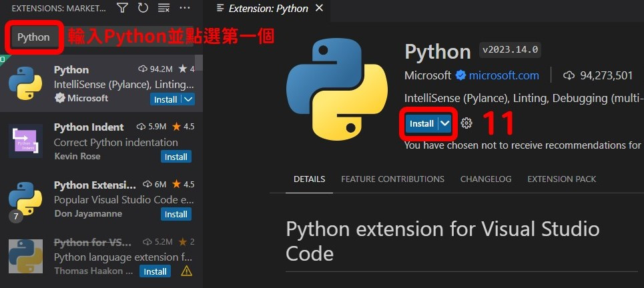
Task: Install Python extension from the list
Action: (165, 99)
